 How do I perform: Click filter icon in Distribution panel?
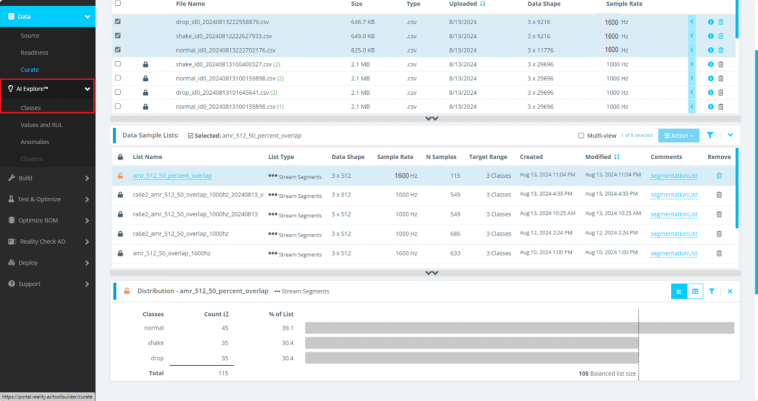tap(712, 291)
